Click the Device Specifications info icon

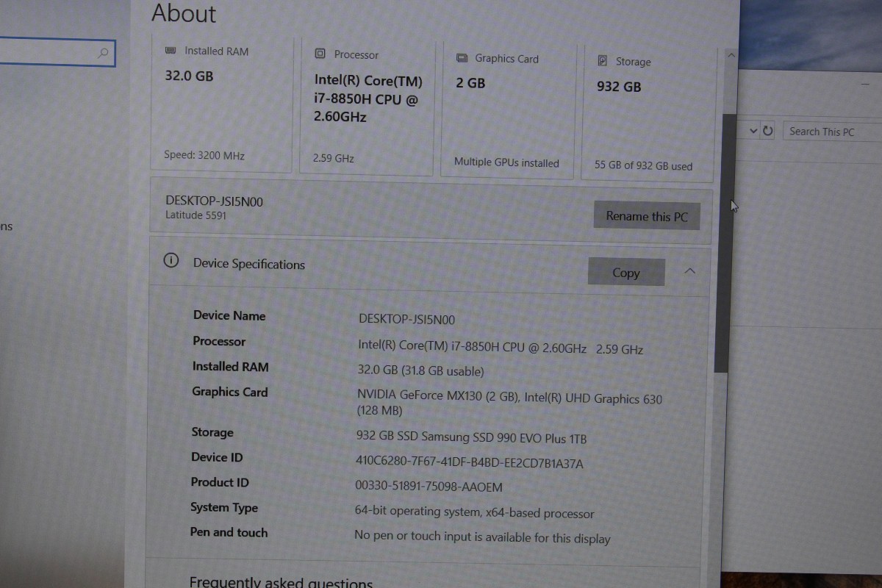[x=171, y=260]
